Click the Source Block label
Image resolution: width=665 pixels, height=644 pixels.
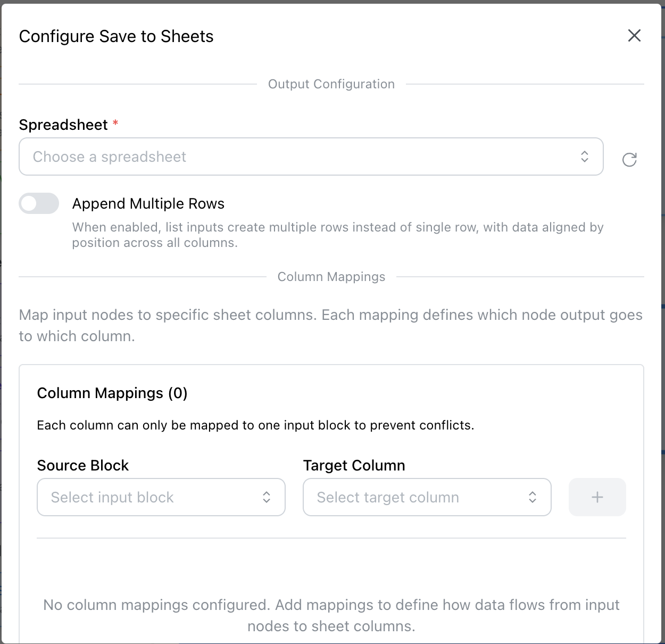click(x=83, y=465)
